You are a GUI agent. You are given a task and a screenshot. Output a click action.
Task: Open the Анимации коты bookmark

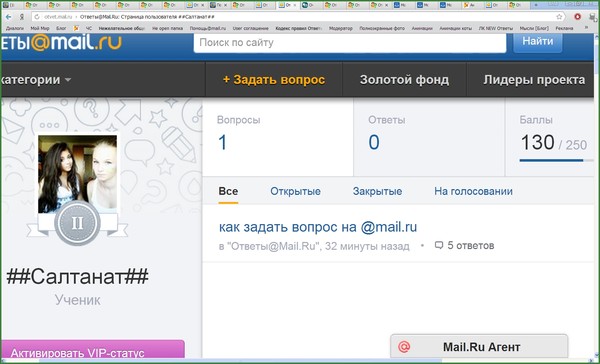[455, 28]
